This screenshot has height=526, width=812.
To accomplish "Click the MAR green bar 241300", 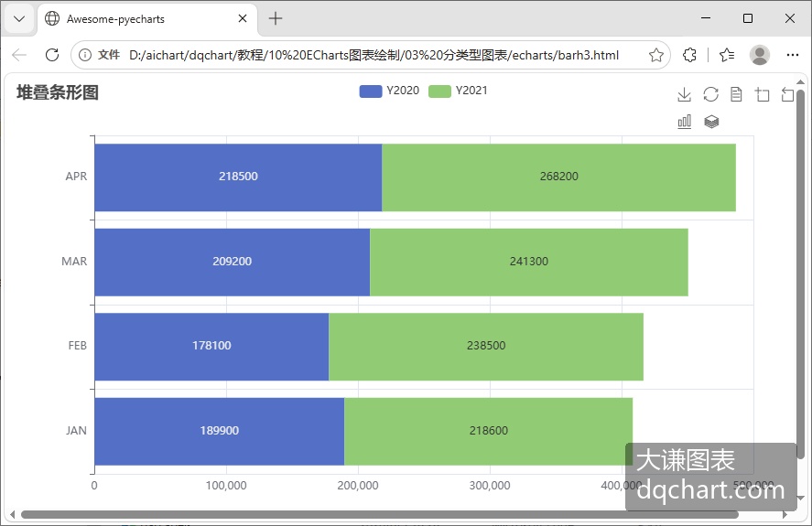I will tap(529, 262).
